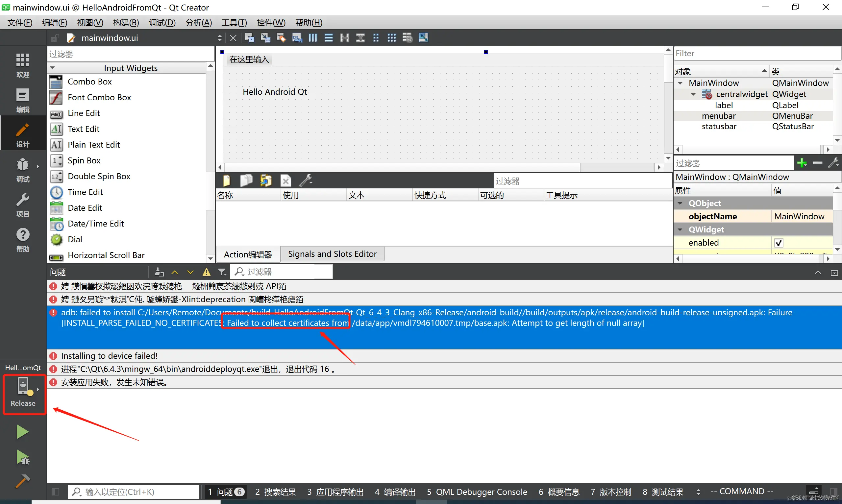
Task: Add a dynamic property with the green plus
Action: click(x=802, y=163)
